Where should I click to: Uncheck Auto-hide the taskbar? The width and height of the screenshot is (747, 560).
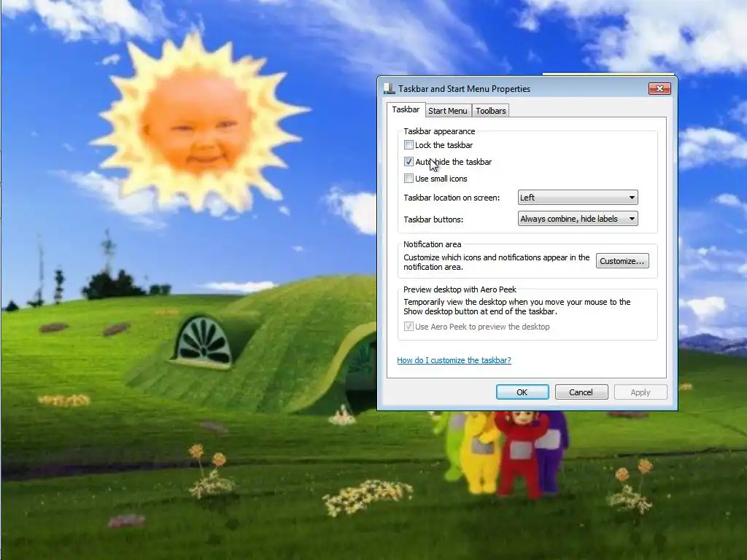click(409, 161)
